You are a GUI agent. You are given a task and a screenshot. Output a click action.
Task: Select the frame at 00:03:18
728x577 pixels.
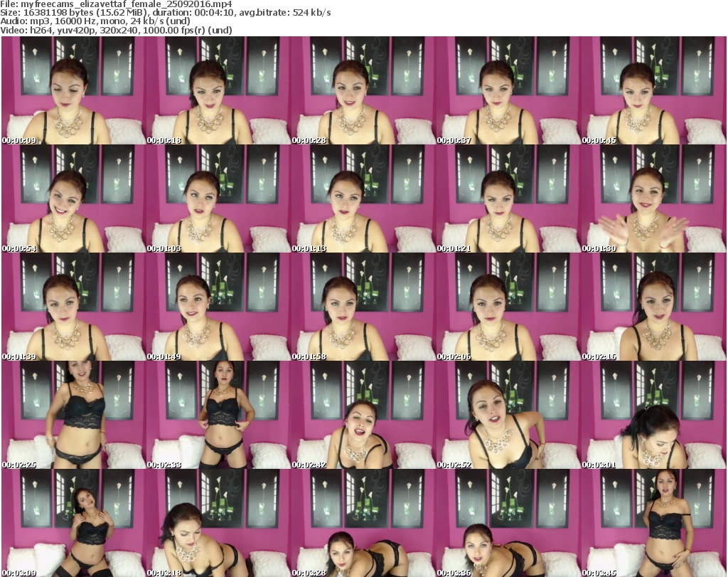(218, 523)
